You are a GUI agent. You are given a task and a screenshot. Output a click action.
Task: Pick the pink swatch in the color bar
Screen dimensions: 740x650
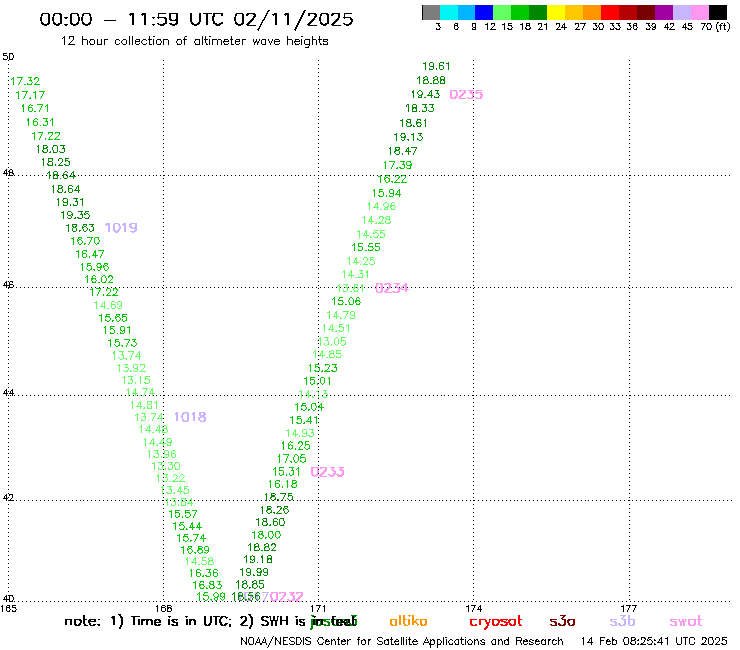point(700,12)
